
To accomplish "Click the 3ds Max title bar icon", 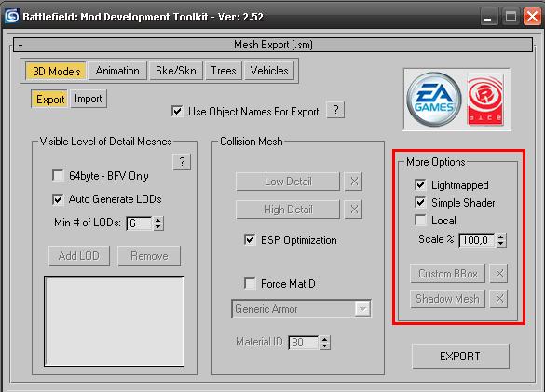I will 12,16.
